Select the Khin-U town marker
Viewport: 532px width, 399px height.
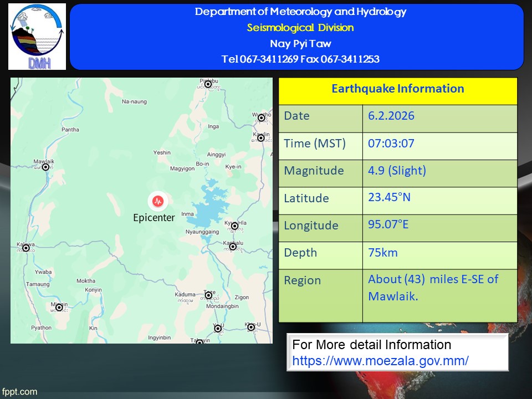[x=251, y=328]
